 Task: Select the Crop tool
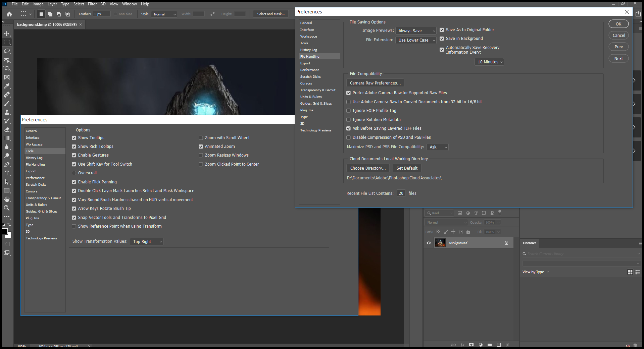pos(7,68)
